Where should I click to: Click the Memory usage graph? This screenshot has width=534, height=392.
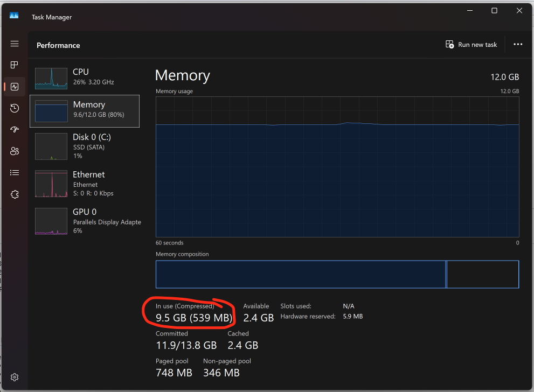click(337, 167)
